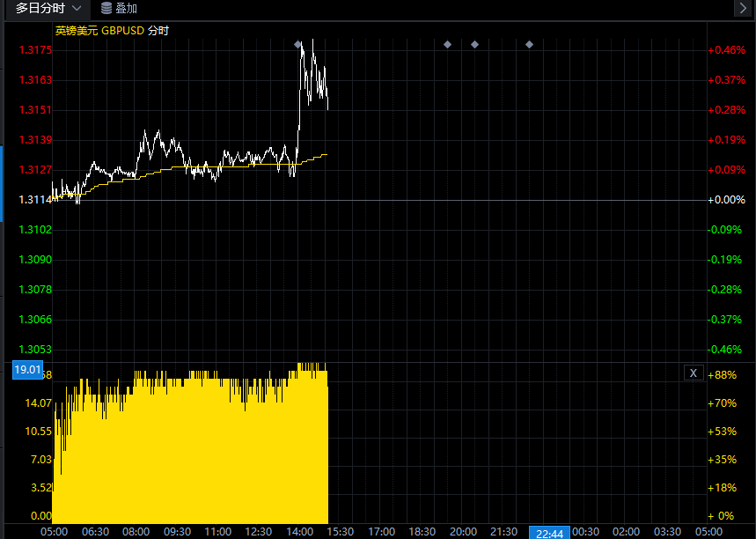Click the diamond marker near 19:30
Viewport: 756px width, 539px height.
pos(447,44)
